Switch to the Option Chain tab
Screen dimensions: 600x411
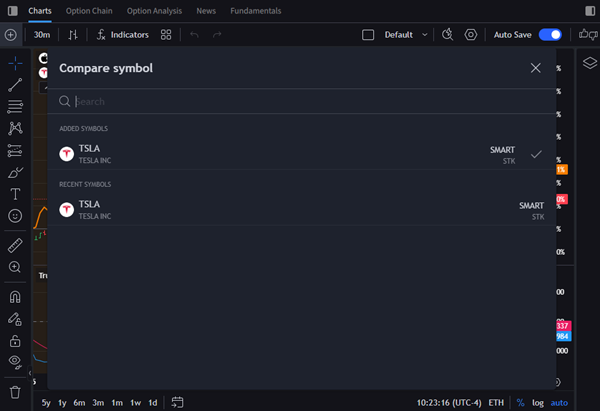(x=89, y=11)
